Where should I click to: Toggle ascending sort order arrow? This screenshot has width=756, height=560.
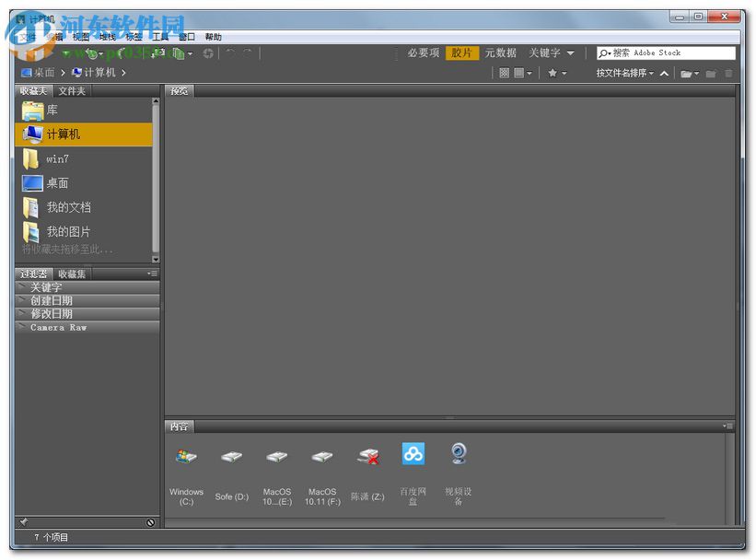[664, 73]
